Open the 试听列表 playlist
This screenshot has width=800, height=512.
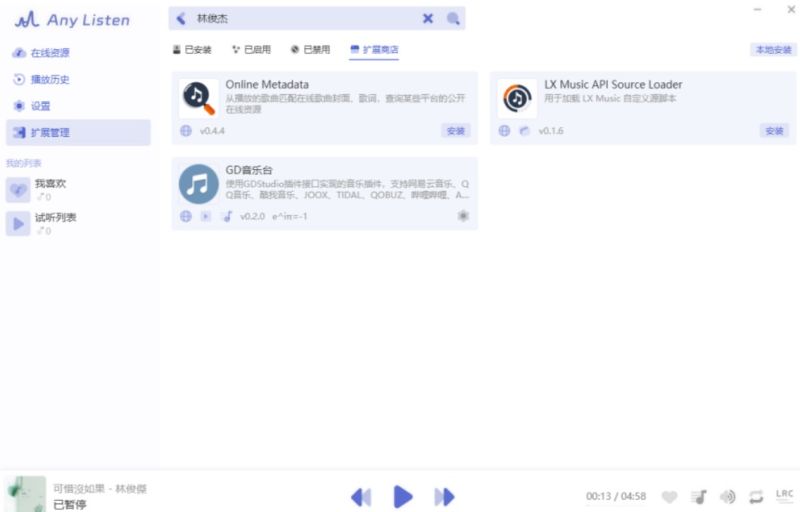point(78,223)
